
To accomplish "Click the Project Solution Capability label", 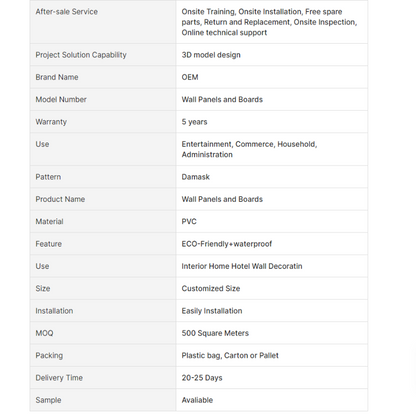I will 81,55.
